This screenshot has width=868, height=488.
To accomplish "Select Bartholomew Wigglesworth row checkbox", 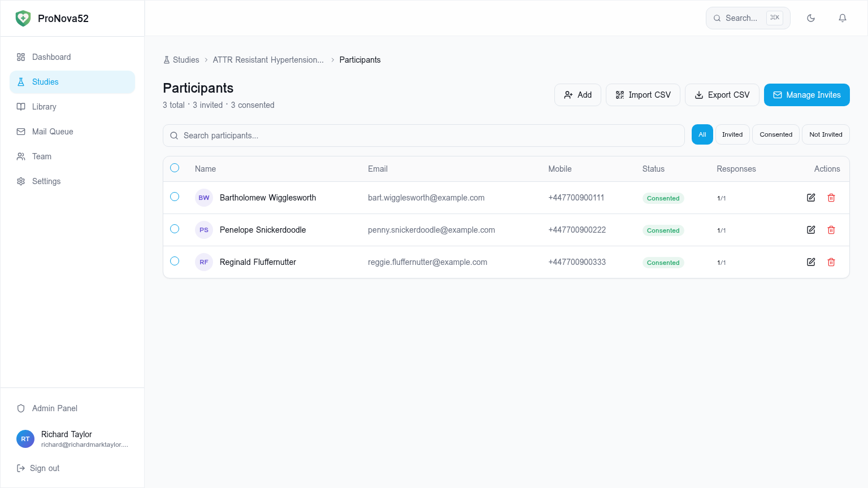I will click(x=175, y=197).
